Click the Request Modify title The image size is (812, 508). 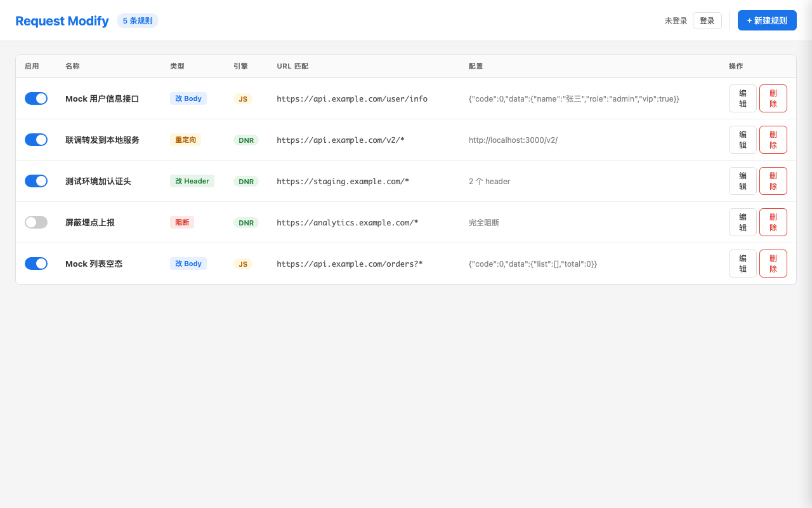pyautogui.click(x=62, y=21)
